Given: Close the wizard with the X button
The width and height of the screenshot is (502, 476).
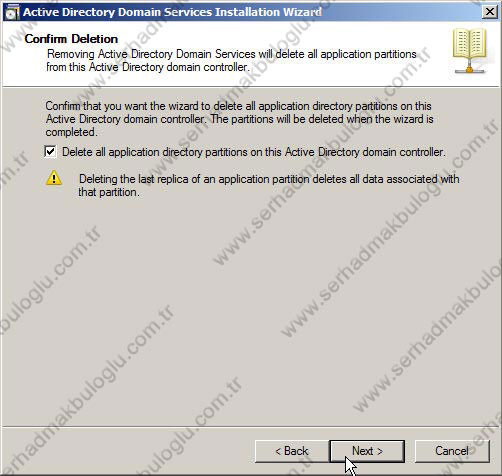Looking at the screenshot, I should [x=490, y=12].
